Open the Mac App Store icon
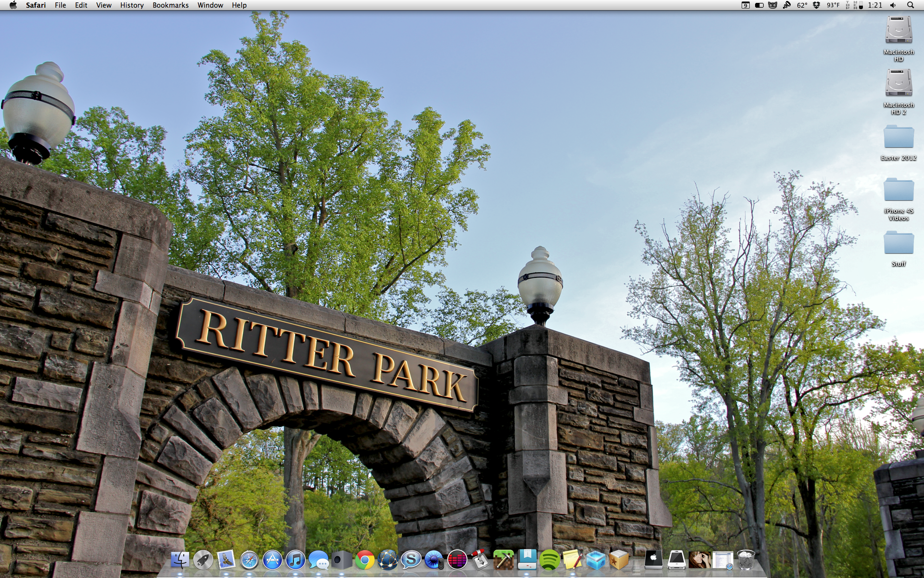Image resolution: width=924 pixels, height=578 pixels. coord(272,560)
